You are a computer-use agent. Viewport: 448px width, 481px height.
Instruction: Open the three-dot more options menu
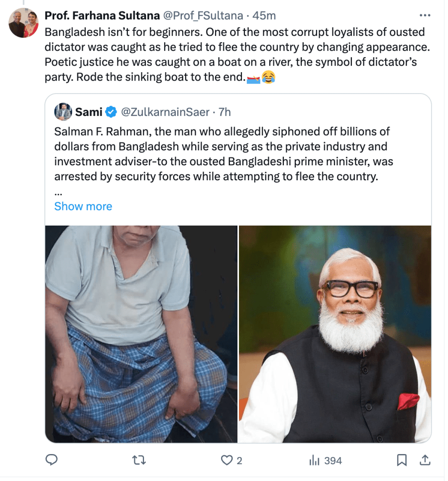point(425,15)
